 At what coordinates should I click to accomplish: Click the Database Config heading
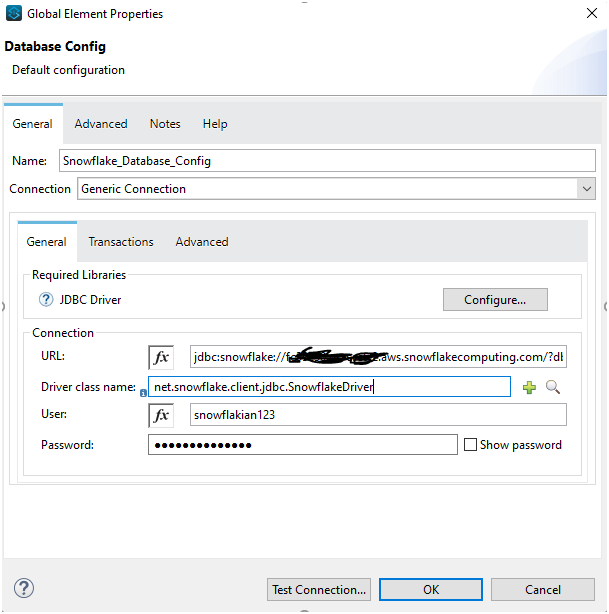55,46
